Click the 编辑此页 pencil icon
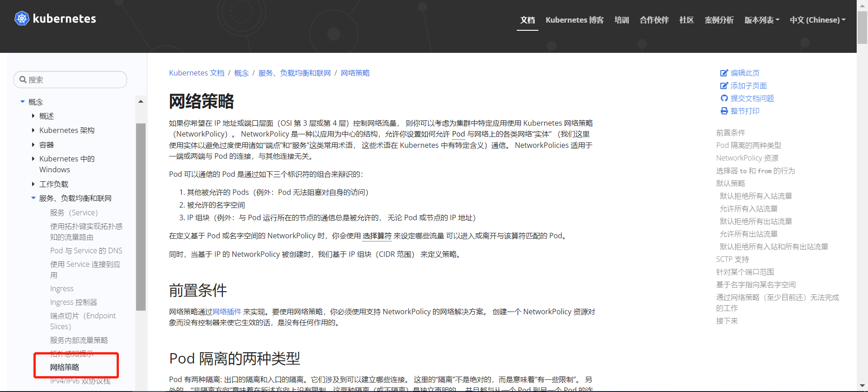Viewport: 868px width, 392px height. tap(724, 73)
